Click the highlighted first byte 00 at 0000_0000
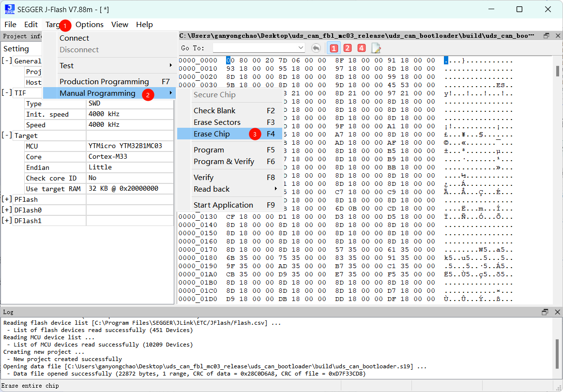Viewport: 563px width, 392px height. [x=230, y=60]
